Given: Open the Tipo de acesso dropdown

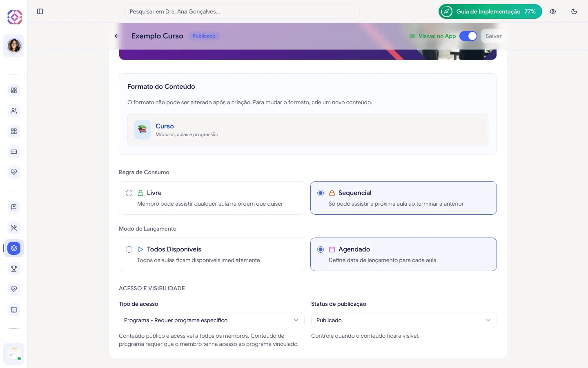Looking at the screenshot, I should click(212, 320).
